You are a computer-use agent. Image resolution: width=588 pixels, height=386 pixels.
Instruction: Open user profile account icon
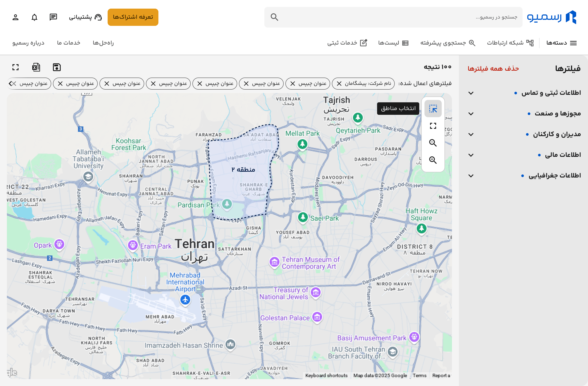(15, 17)
